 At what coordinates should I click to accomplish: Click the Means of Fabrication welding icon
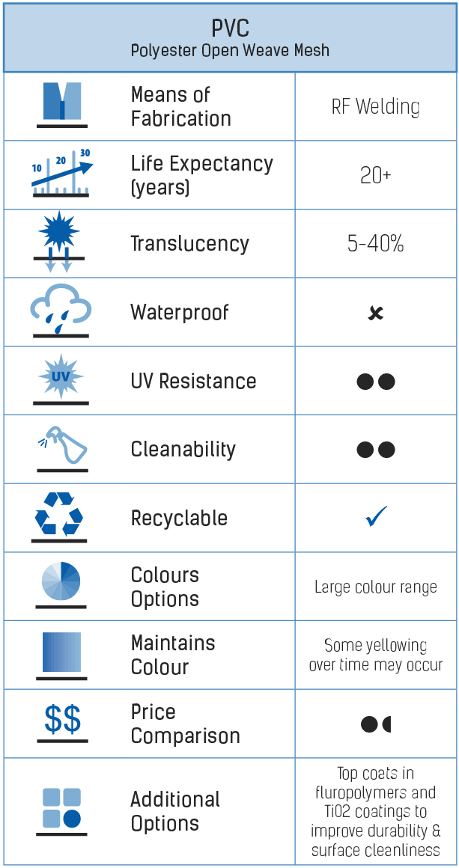[62, 105]
